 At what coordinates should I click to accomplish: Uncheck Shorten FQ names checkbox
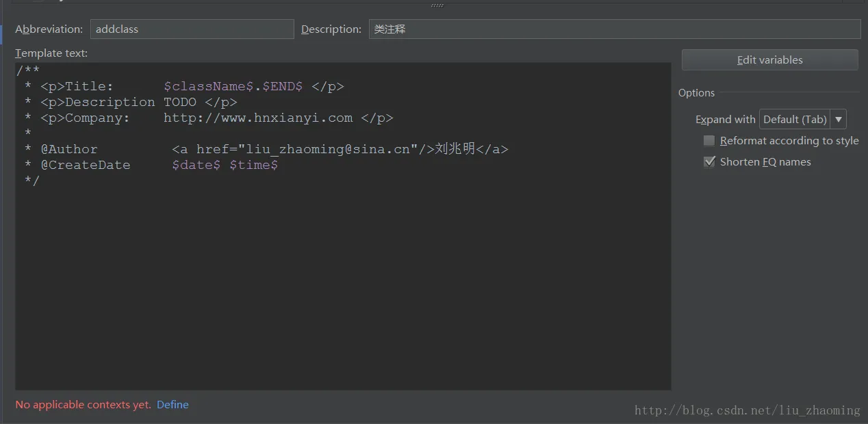click(x=709, y=162)
